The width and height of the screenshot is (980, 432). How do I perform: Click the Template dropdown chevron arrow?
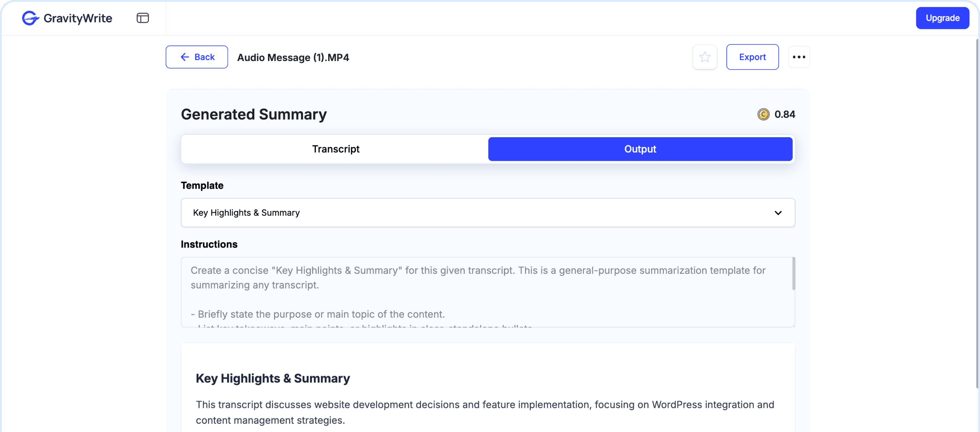tap(778, 213)
